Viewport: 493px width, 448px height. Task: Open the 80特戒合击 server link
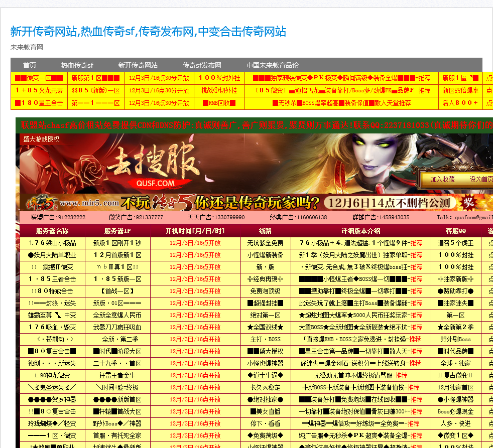52,291
